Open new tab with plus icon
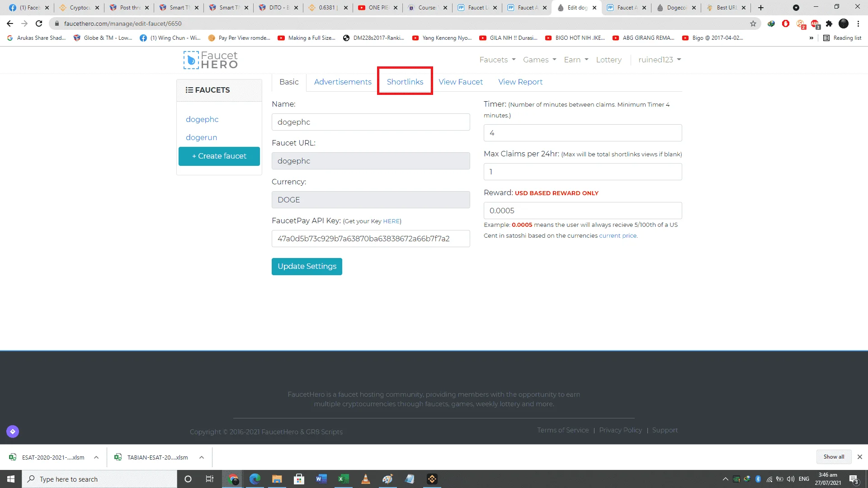This screenshot has height=488, width=868. coord(761,8)
